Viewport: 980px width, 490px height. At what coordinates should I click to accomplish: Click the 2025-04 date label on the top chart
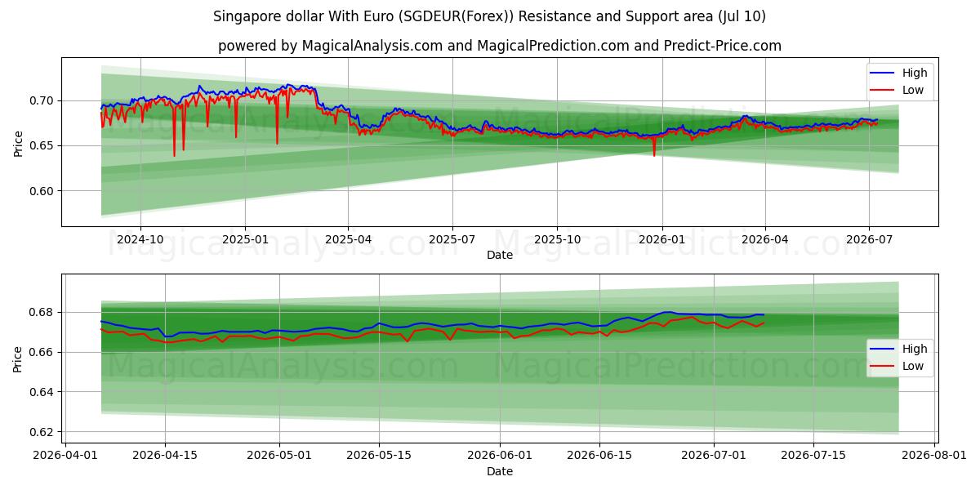point(348,239)
